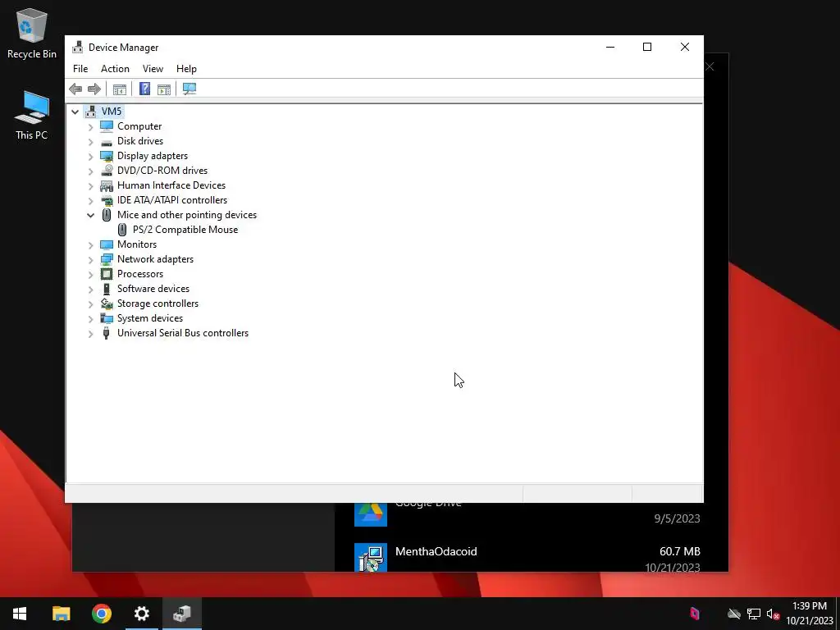Image resolution: width=840 pixels, height=630 pixels.
Task: Expand the Display adapters node
Action: [90, 157]
